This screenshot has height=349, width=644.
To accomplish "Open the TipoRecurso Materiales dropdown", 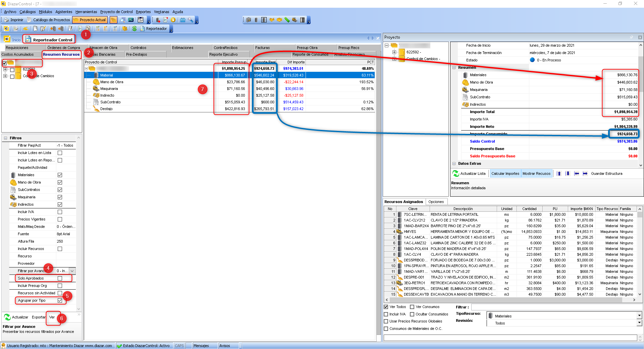I will (639, 316).
